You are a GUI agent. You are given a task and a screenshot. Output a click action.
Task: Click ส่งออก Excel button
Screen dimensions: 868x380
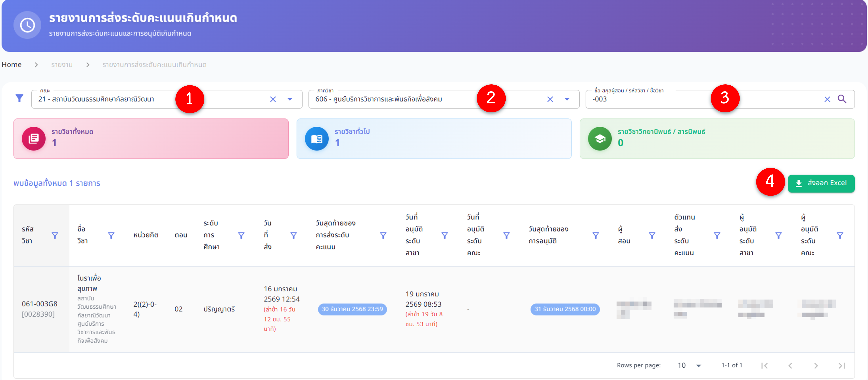[x=821, y=183]
